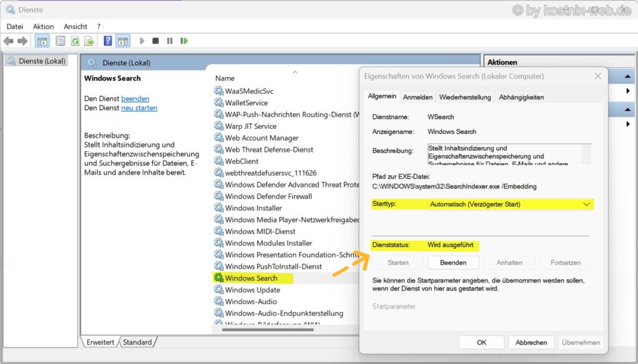Click the gear icon of Warp JIT Service
This screenshot has width=638, height=364.
219,126
